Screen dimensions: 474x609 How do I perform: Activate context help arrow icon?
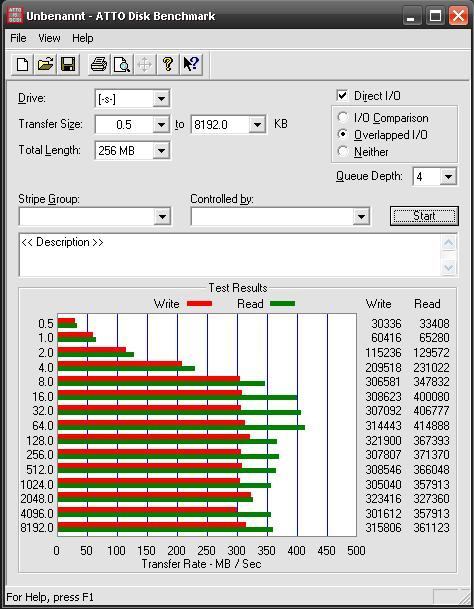click(191, 64)
